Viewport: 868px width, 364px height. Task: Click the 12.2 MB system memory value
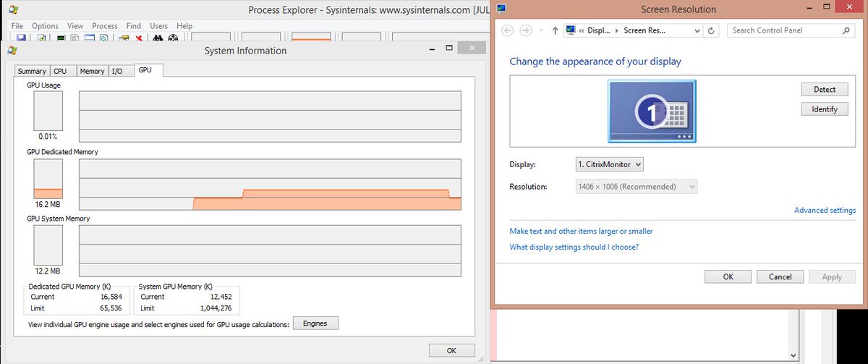click(x=48, y=271)
